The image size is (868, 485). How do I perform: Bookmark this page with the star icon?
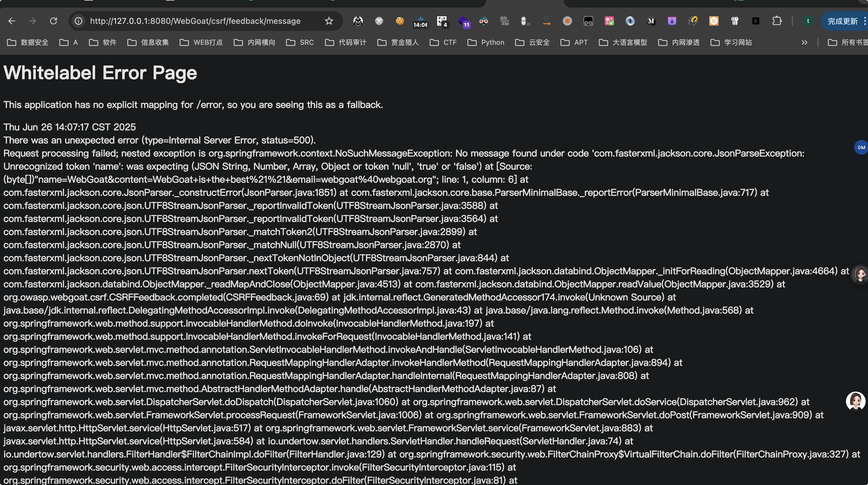[329, 21]
